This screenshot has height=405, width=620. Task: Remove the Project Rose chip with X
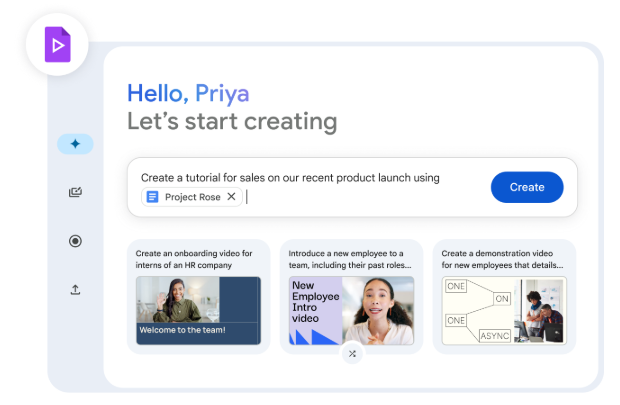(x=232, y=197)
